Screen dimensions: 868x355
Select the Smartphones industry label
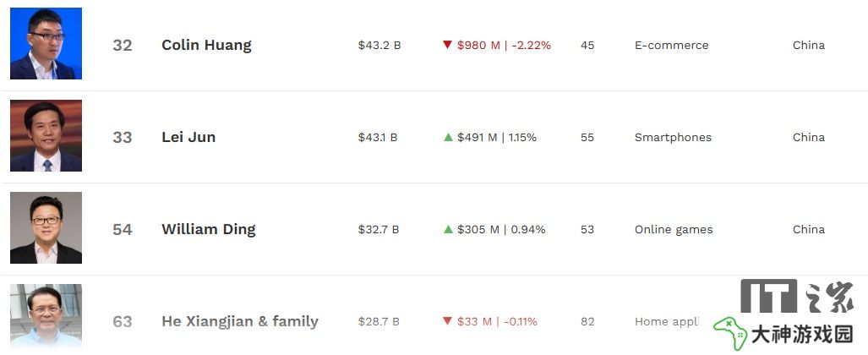(x=673, y=137)
